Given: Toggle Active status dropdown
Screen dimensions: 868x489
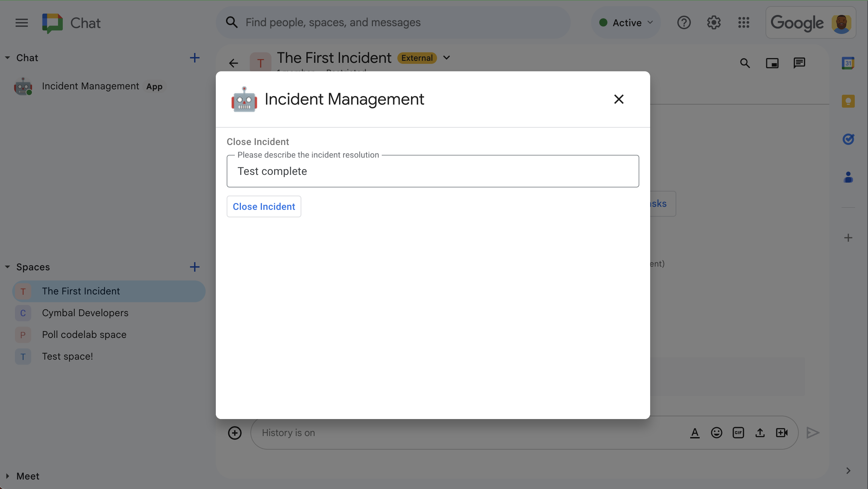Looking at the screenshot, I should click(625, 22).
